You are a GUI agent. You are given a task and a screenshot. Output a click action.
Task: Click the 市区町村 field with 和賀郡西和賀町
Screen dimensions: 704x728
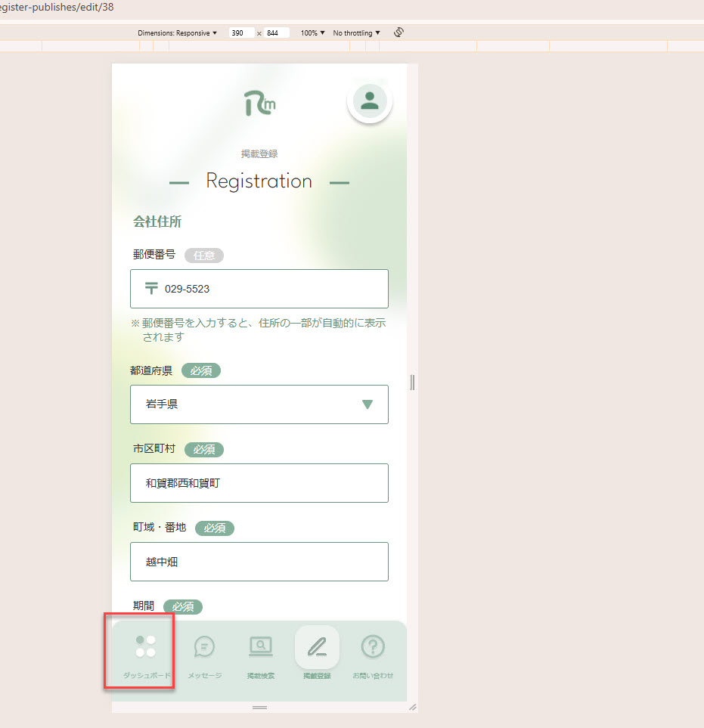pos(259,483)
